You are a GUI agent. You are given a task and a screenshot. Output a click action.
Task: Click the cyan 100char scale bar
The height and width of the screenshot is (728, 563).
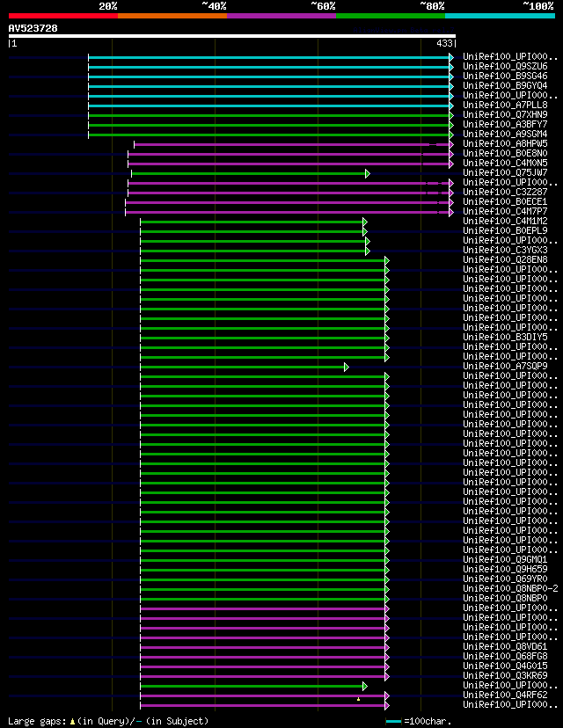[393, 722]
